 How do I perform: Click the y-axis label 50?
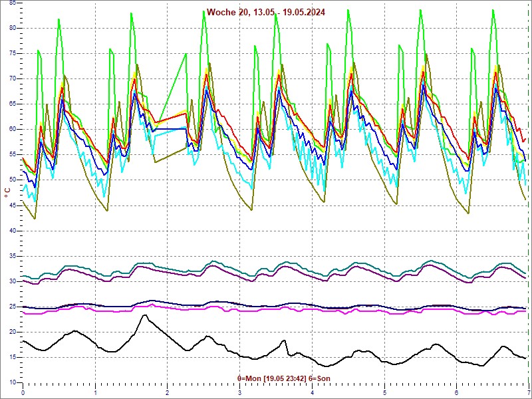[12, 180]
